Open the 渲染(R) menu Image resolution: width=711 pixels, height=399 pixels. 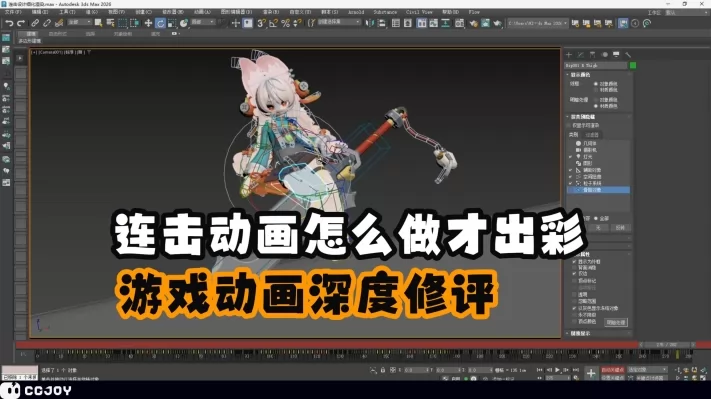pos(271,12)
